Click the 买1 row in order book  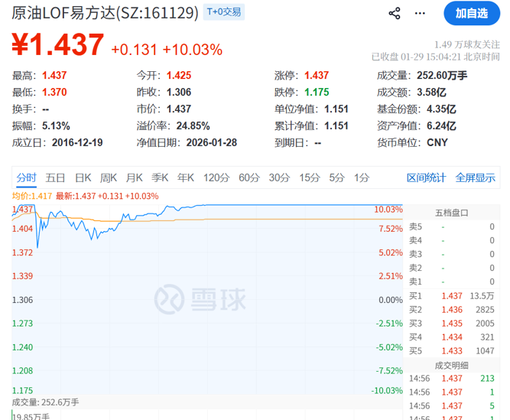point(452,295)
